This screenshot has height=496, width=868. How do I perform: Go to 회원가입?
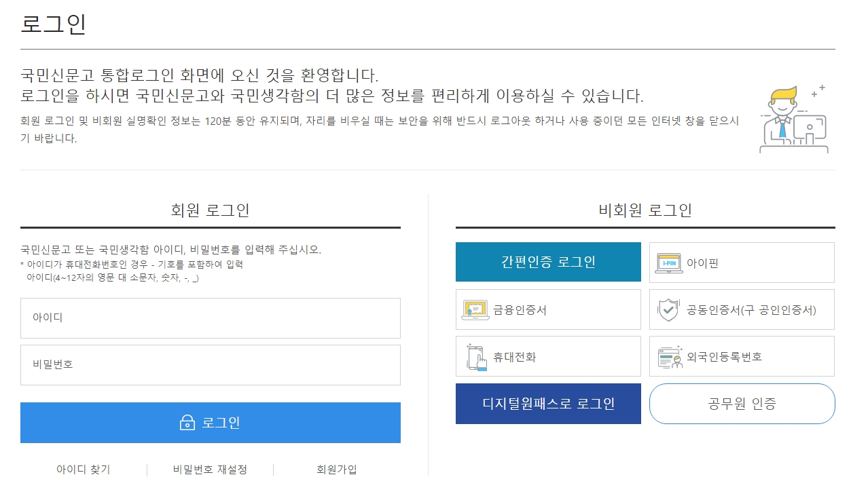337,469
